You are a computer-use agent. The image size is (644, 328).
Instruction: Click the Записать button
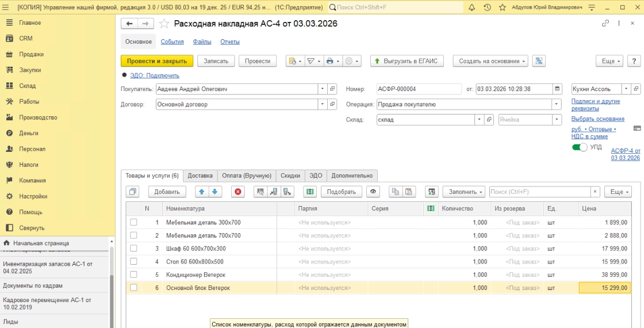coord(216,61)
